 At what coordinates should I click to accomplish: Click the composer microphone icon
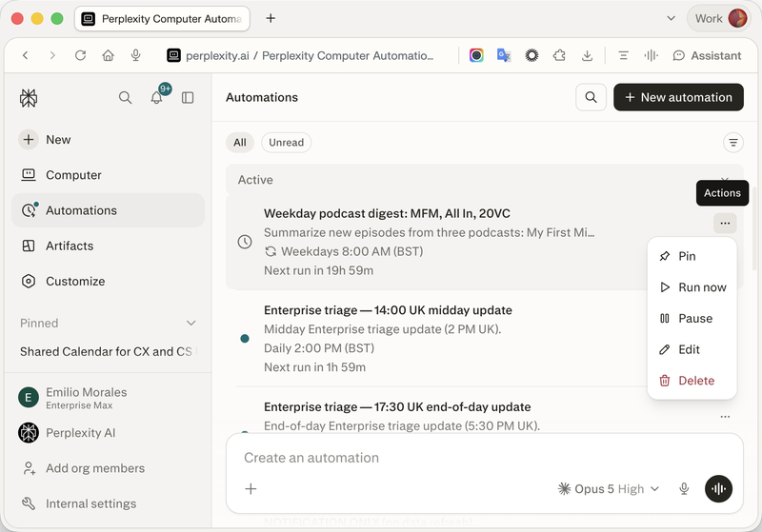tap(684, 489)
